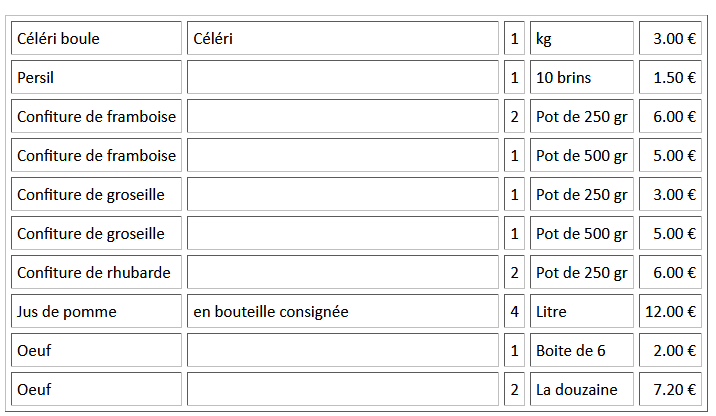Select the "Confiture de rhubarde" product cell

(x=96, y=273)
